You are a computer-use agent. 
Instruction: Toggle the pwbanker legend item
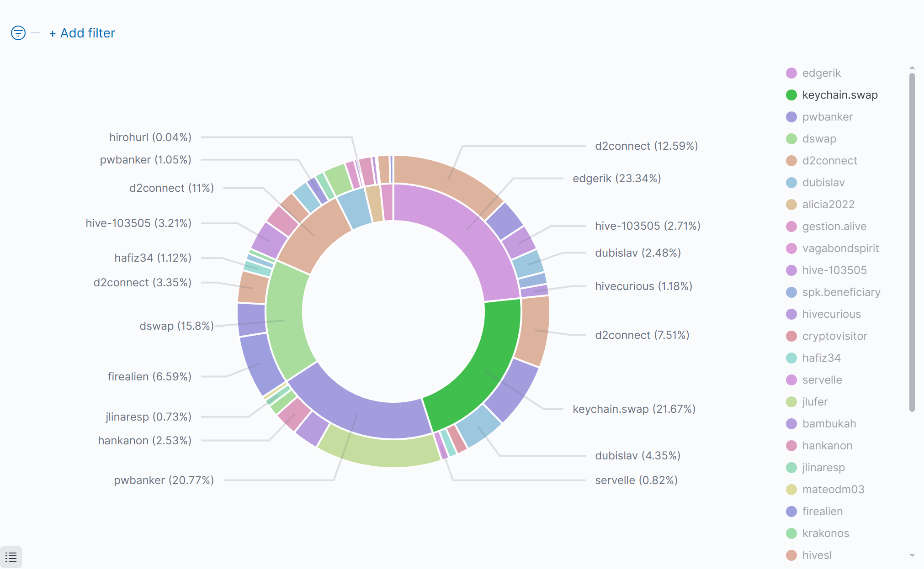click(x=827, y=117)
